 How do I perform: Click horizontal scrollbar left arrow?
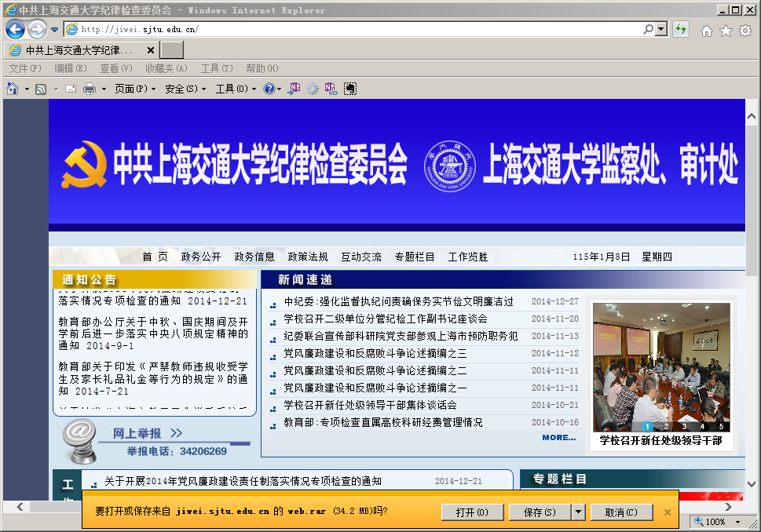(x=20, y=507)
